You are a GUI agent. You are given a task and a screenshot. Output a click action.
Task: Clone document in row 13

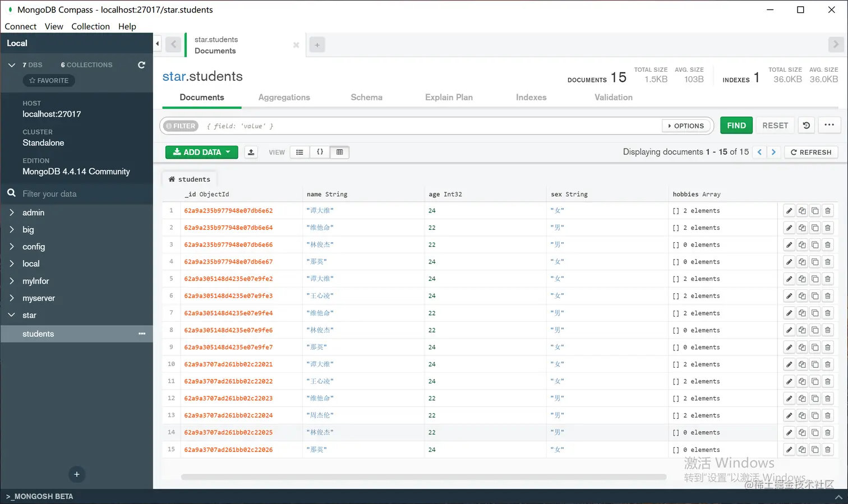pos(815,415)
